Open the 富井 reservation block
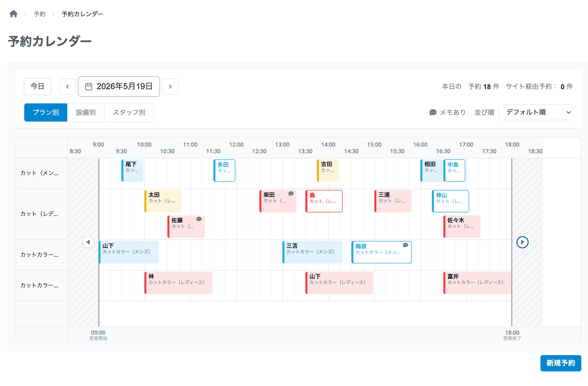The width and height of the screenshot is (588, 386). coord(477,283)
